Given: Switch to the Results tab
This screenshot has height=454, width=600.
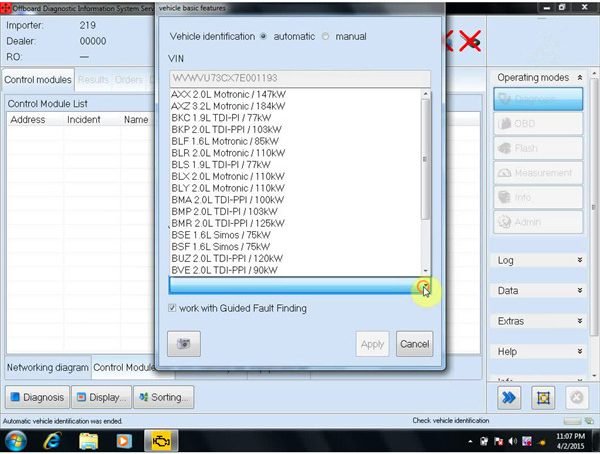Looking at the screenshot, I should (93, 80).
